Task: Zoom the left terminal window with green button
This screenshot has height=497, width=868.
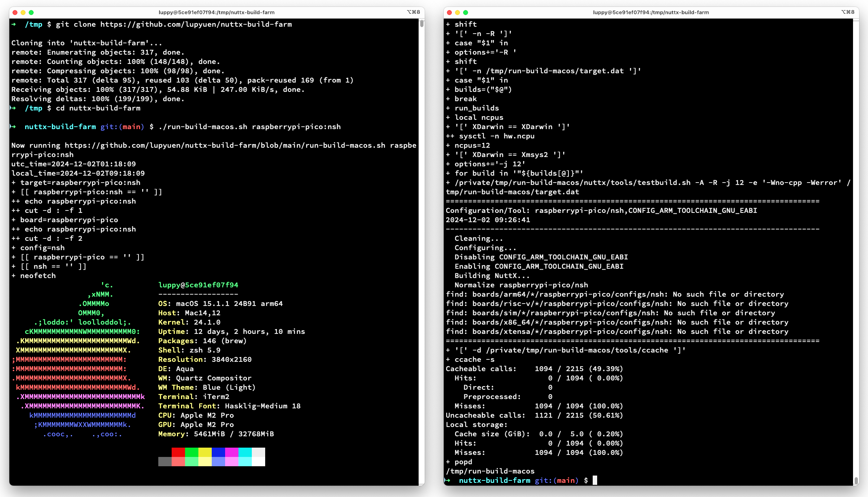Action: (x=31, y=13)
